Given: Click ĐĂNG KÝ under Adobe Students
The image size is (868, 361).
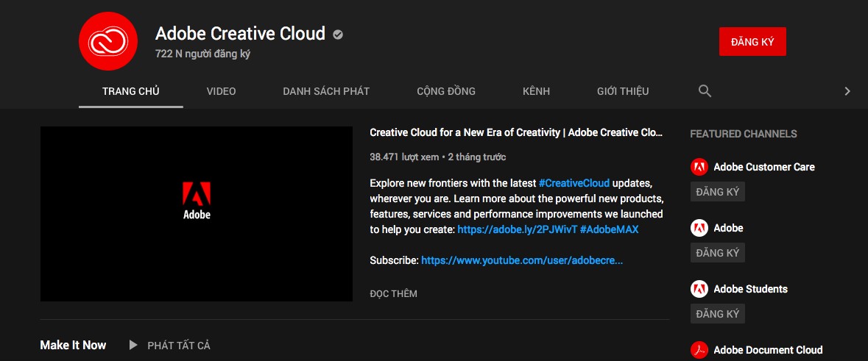Looking at the screenshot, I should 717,313.
